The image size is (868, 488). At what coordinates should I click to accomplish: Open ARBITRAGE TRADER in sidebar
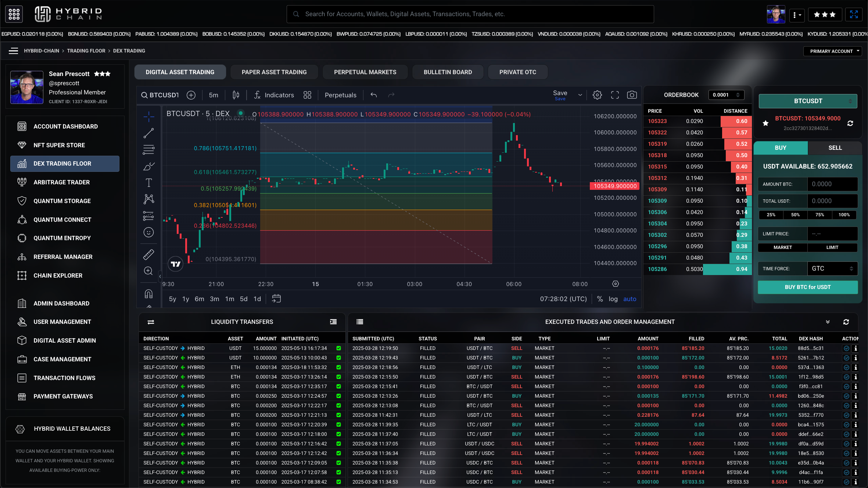pos(61,182)
